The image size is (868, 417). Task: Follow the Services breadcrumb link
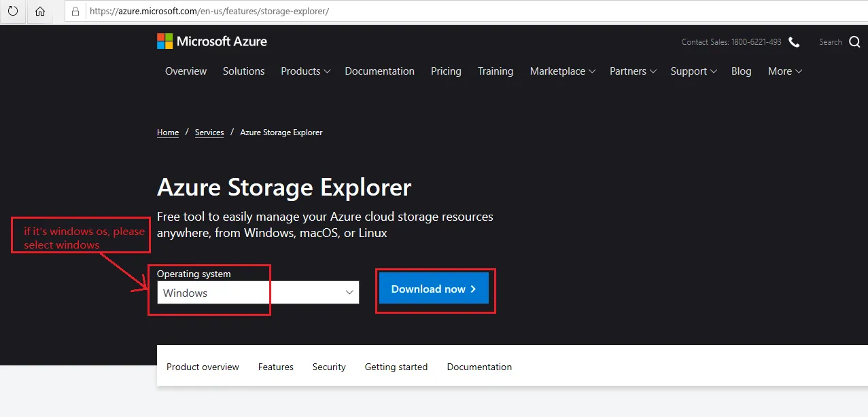(209, 132)
